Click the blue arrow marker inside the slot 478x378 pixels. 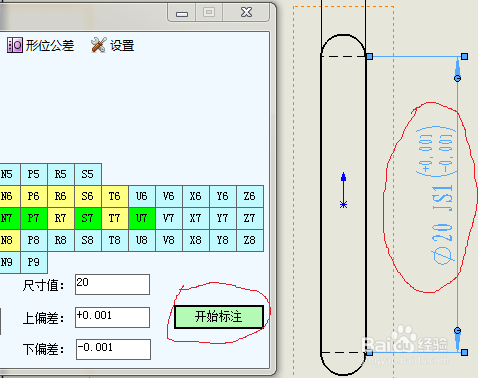click(x=343, y=190)
